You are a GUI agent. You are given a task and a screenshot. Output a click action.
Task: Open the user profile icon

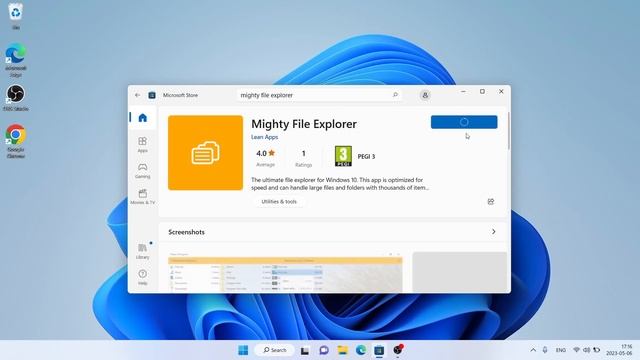425,95
